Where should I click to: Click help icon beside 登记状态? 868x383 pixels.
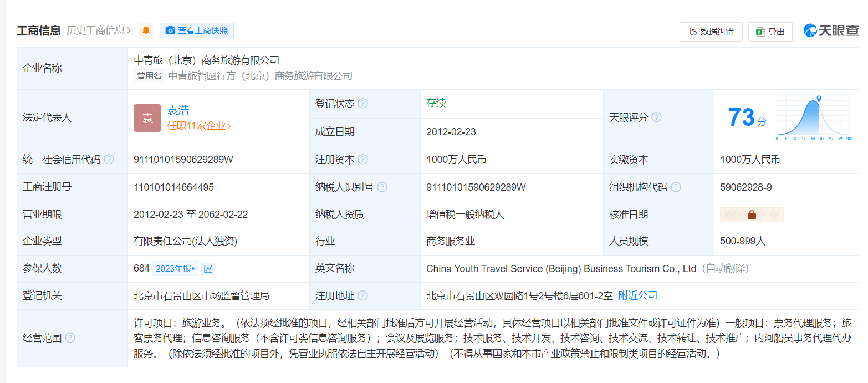pos(362,104)
